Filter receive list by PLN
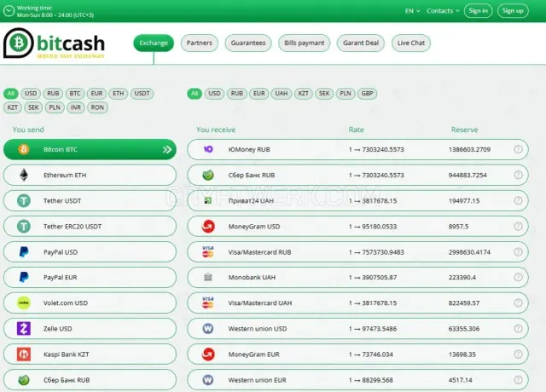Image resolution: width=546 pixels, height=392 pixels. click(346, 93)
